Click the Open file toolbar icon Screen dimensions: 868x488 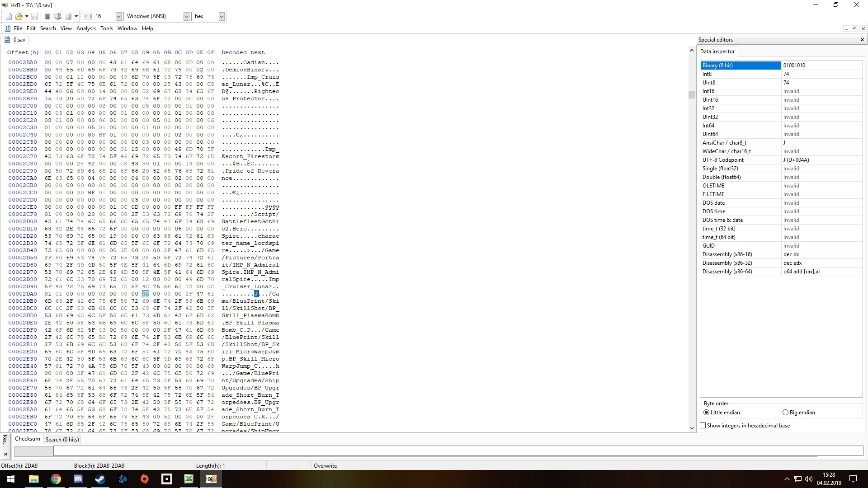(x=19, y=16)
